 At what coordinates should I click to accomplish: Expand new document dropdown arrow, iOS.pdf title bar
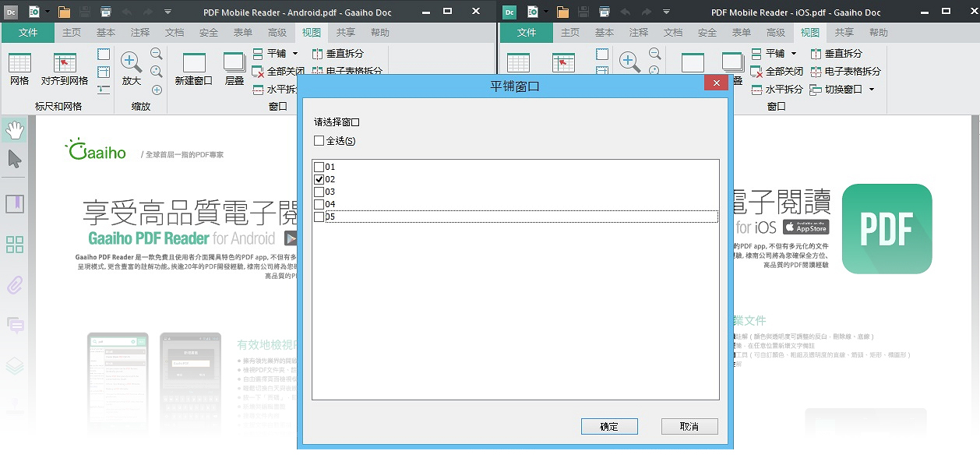pos(546,12)
